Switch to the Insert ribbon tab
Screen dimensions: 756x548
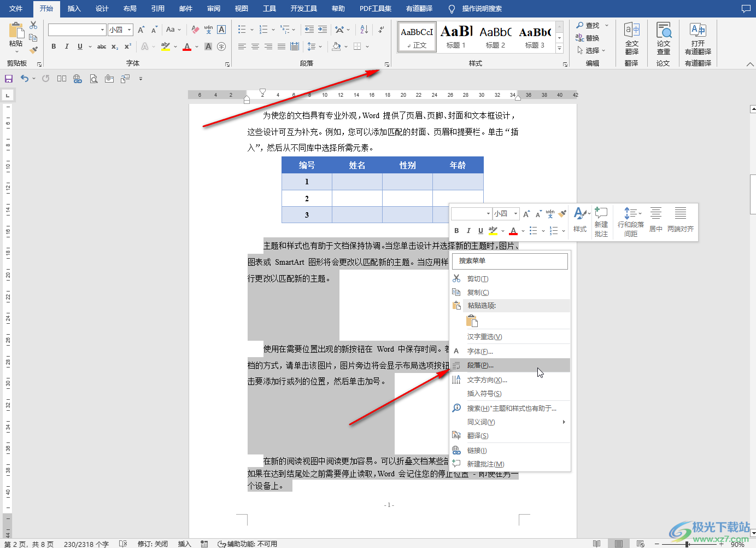click(74, 8)
